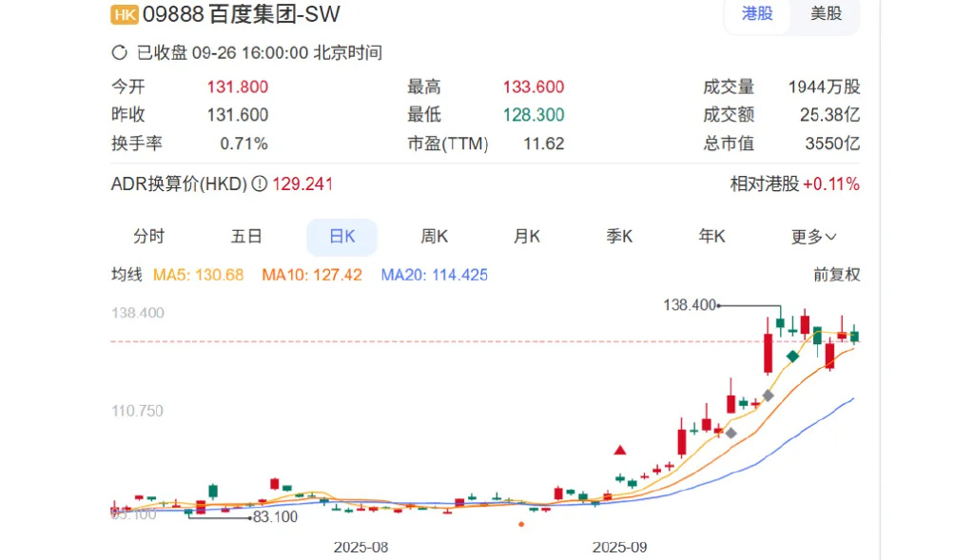The image size is (974, 560).
Task: Click the 市盈(TTM) value 11.62
Action: click(x=543, y=144)
